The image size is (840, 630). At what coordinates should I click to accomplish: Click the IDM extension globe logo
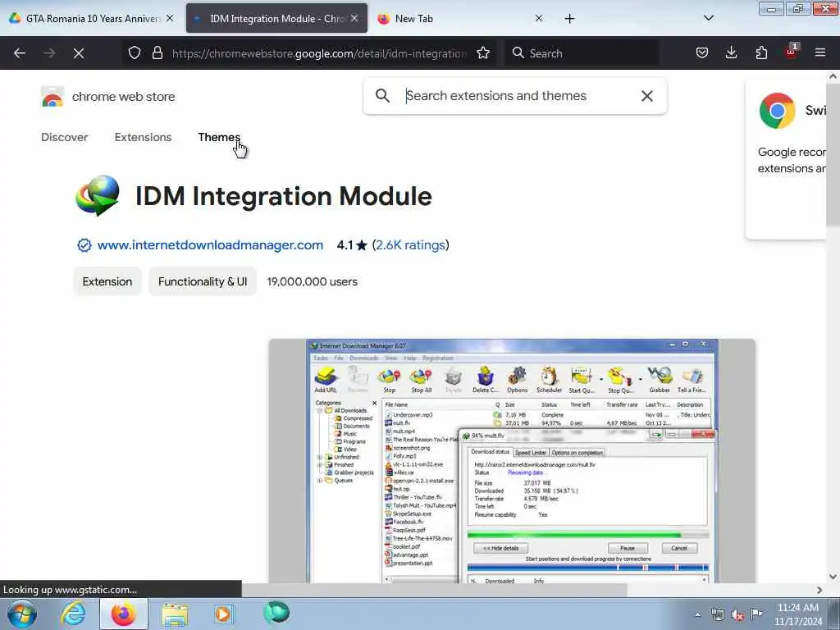[98, 195]
